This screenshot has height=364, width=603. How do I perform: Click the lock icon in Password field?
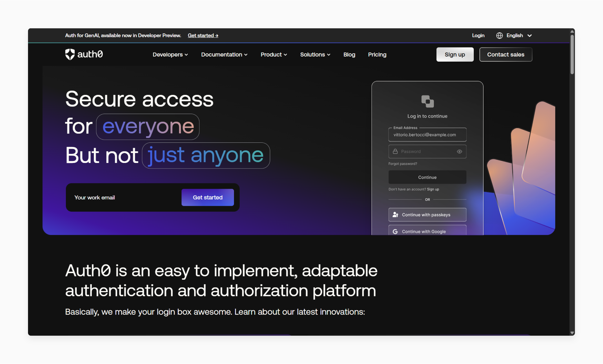[395, 151]
